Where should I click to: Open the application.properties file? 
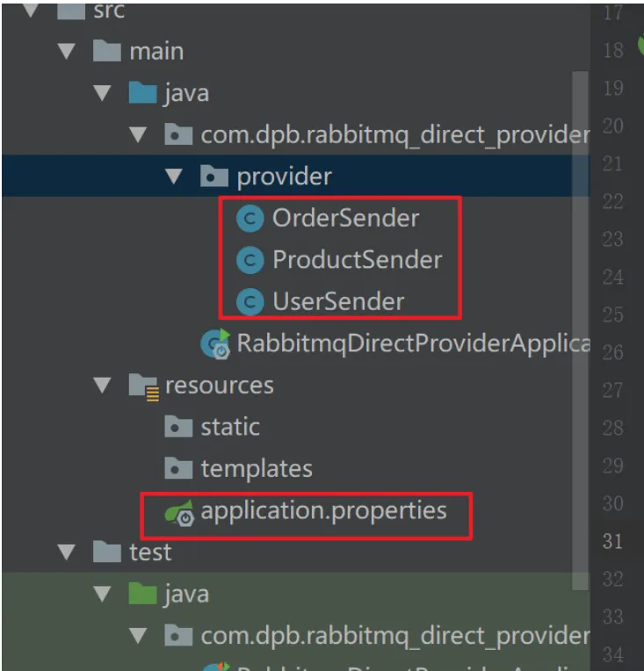coord(323,510)
